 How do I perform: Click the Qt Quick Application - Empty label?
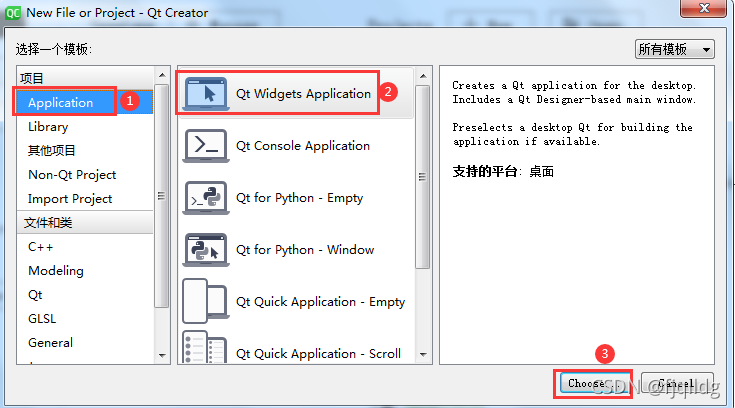pos(320,302)
